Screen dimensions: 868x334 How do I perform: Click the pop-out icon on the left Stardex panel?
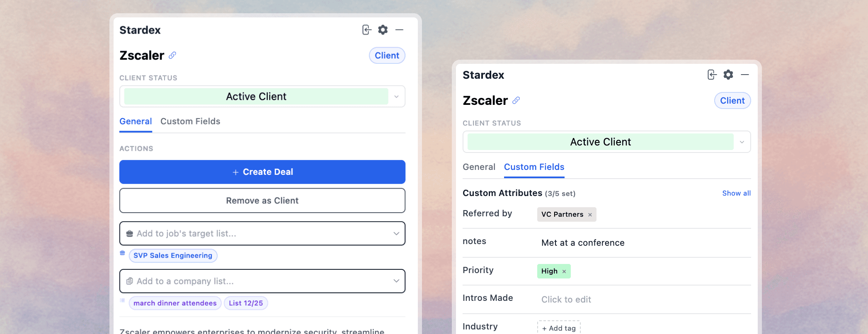coord(366,29)
